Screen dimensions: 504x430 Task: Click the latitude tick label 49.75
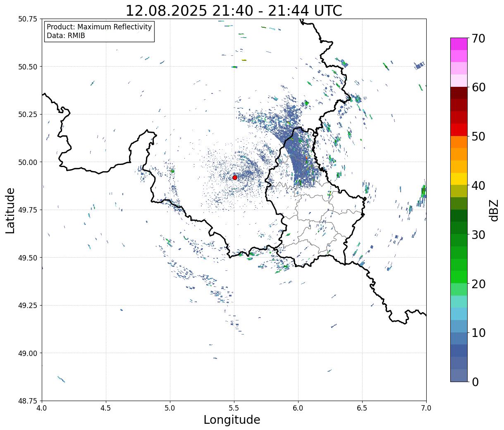point(28,210)
